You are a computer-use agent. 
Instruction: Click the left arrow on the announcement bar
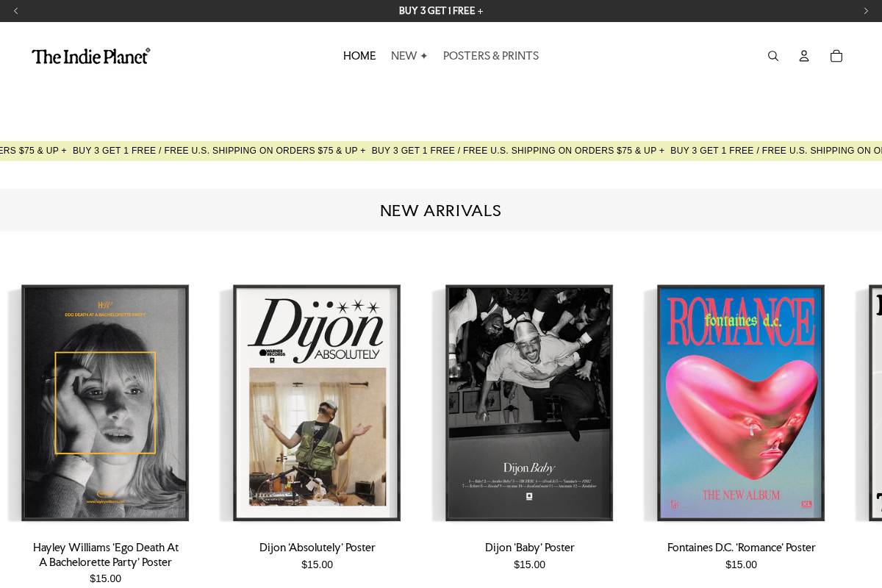pos(15,10)
